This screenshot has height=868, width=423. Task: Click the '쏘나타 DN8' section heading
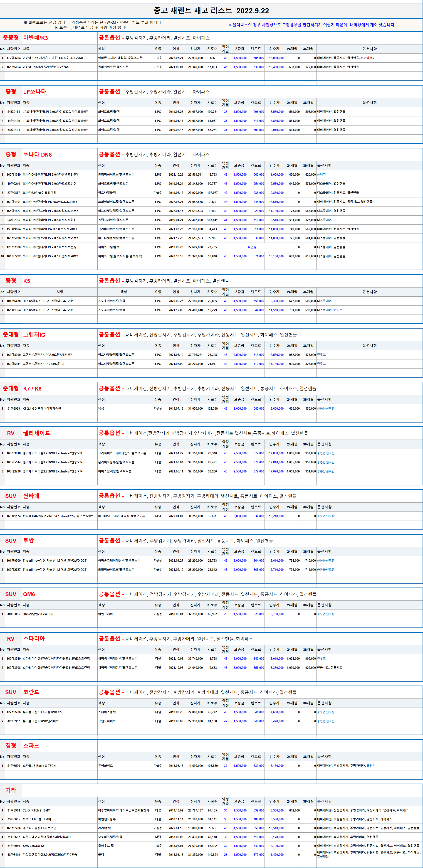[x=37, y=155]
